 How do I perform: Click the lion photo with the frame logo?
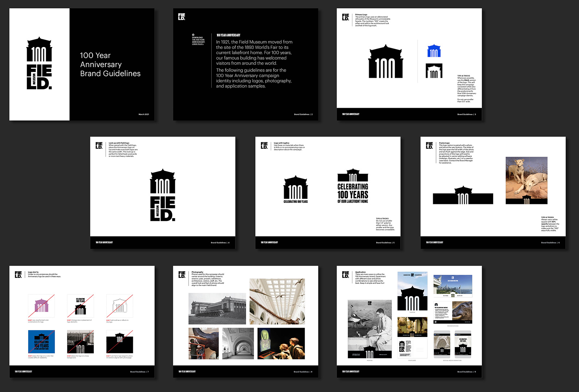point(527,180)
